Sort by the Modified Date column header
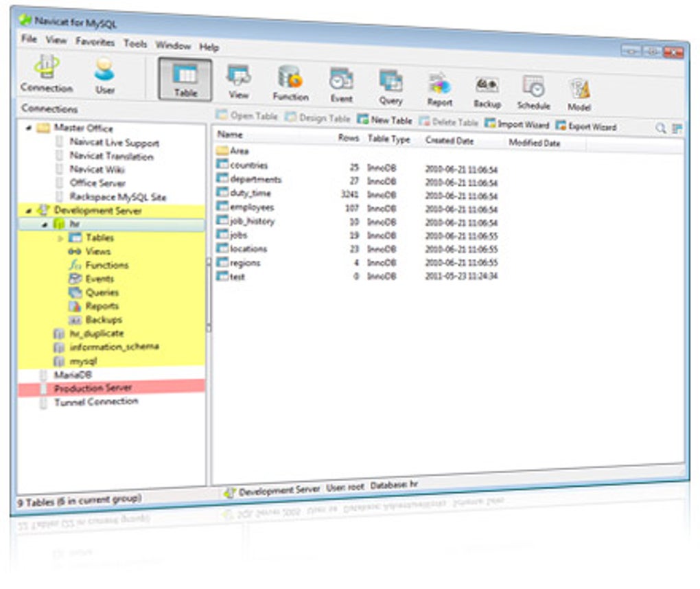This screenshot has height=589, width=700. (x=534, y=143)
